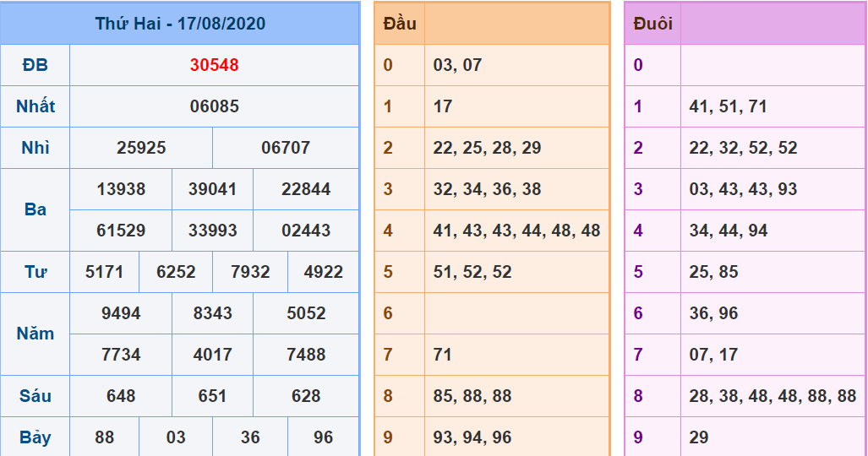Select third prize number 39041

212,189
